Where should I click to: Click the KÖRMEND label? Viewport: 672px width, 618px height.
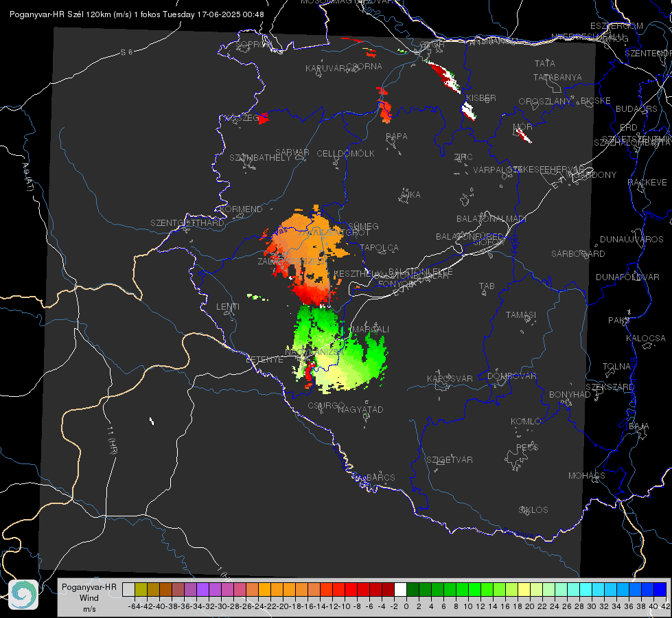click(242, 209)
